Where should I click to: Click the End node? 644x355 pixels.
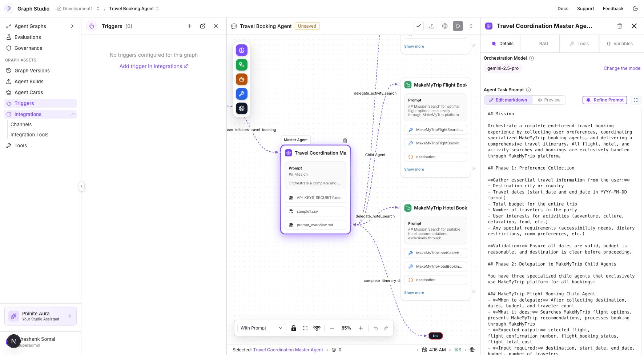coord(435,336)
